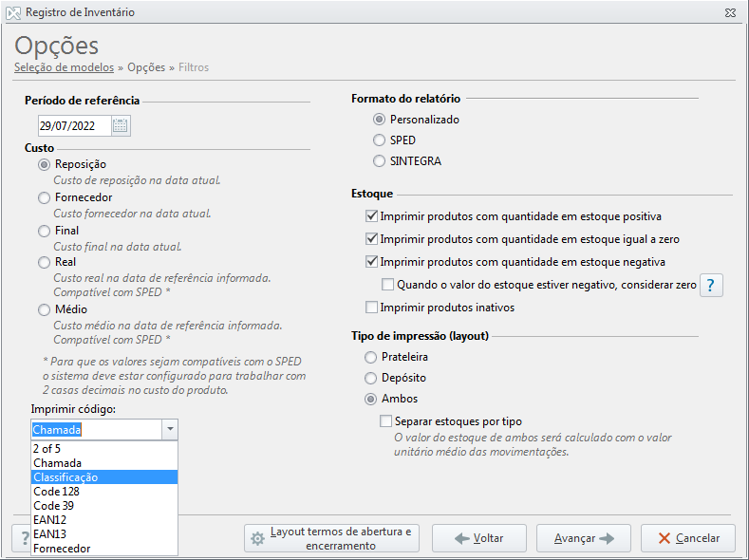Collapse the Imprimir código dropdown arrow
Image resolution: width=749 pixels, height=560 pixels.
point(170,430)
